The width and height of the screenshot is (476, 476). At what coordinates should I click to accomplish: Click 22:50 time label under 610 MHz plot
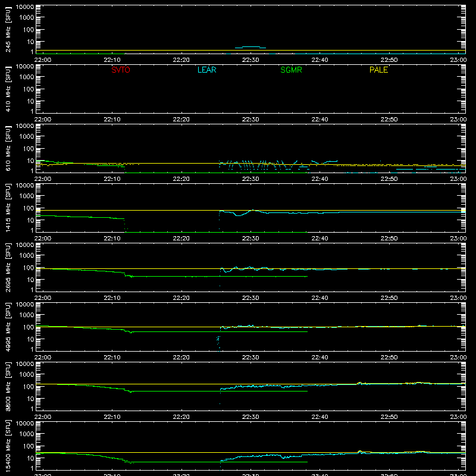click(389, 179)
